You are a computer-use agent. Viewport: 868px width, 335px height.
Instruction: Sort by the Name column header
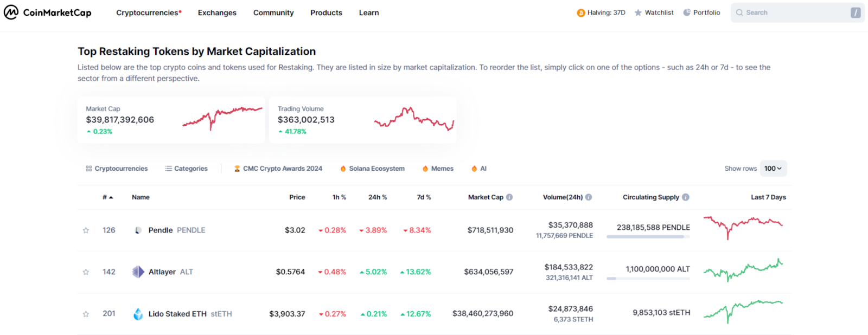(141, 197)
